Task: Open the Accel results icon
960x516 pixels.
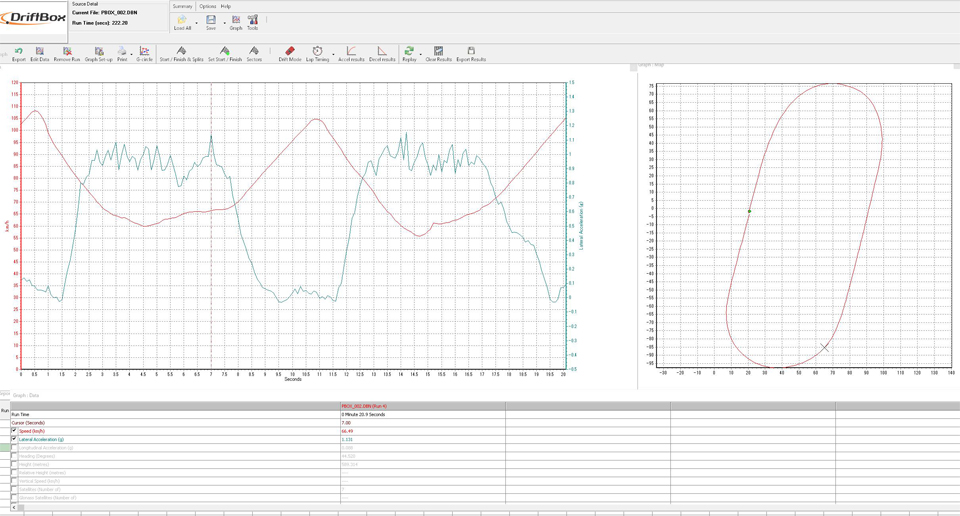Action: [351, 53]
